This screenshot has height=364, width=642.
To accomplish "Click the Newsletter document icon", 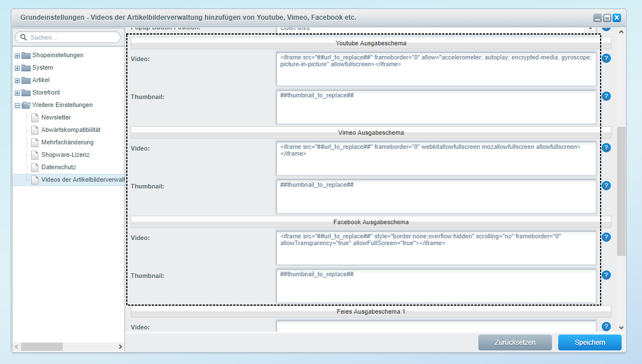I will click(35, 118).
